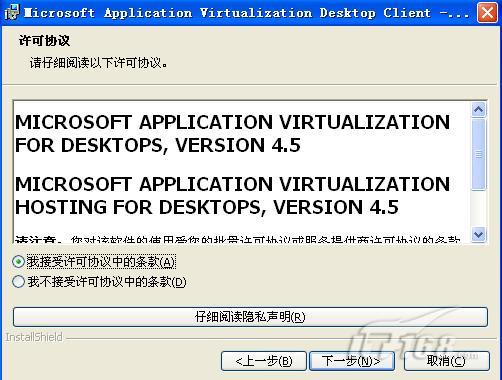Screen dimensions: 502x380
Task: Cancel setup with 取消(C) button
Action: (447, 361)
